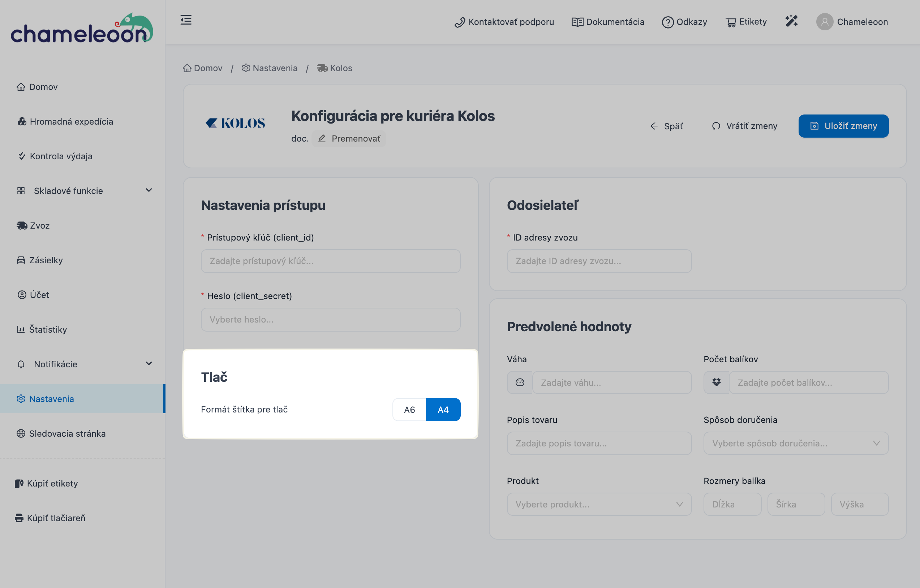Screen dimensions: 920x588
Task: Click the Chameleoon user avatar icon
Action: [x=825, y=22]
